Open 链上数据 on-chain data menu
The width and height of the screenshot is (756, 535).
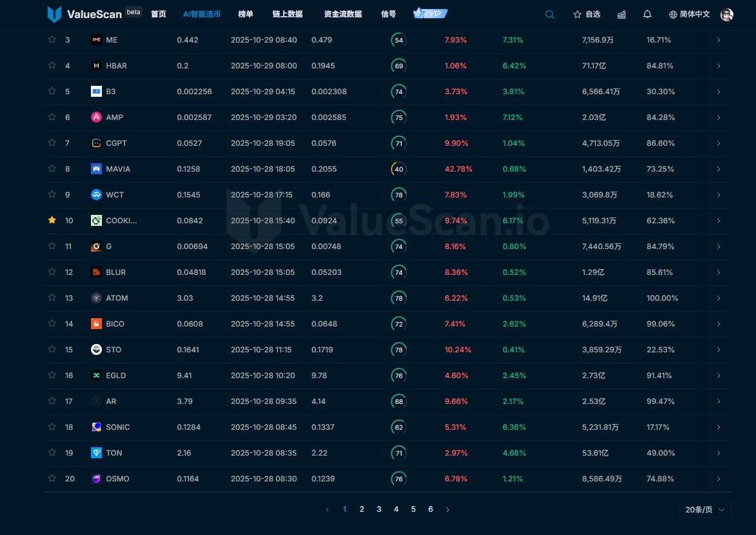287,14
